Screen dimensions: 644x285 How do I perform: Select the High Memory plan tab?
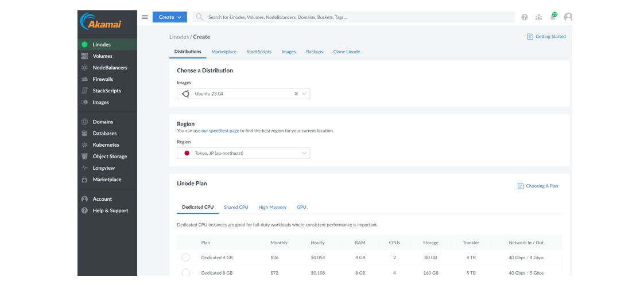tap(272, 208)
